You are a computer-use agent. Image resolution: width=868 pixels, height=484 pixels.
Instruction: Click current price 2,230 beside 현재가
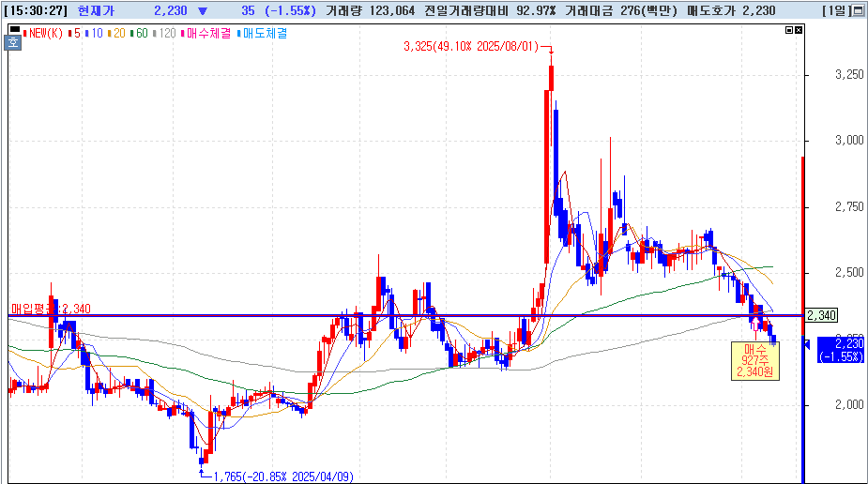pyautogui.click(x=171, y=10)
